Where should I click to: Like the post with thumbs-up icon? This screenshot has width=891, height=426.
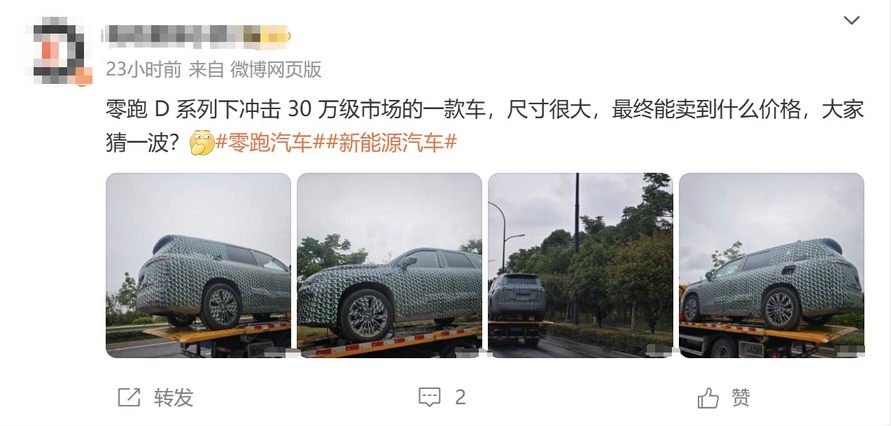(708, 398)
